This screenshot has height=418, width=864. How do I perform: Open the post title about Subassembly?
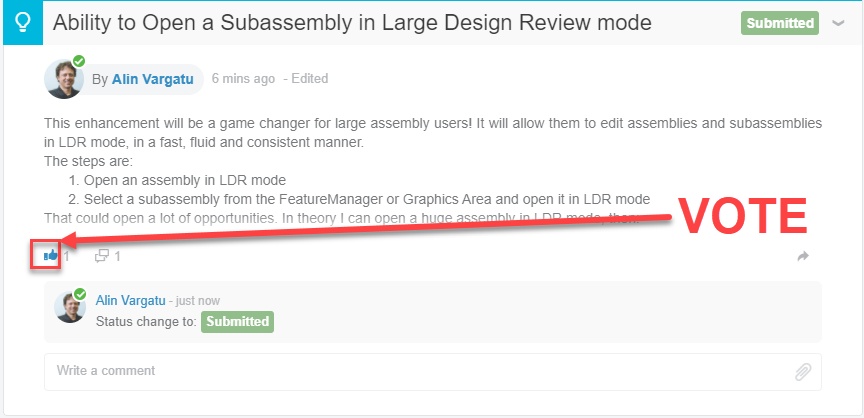(x=352, y=23)
